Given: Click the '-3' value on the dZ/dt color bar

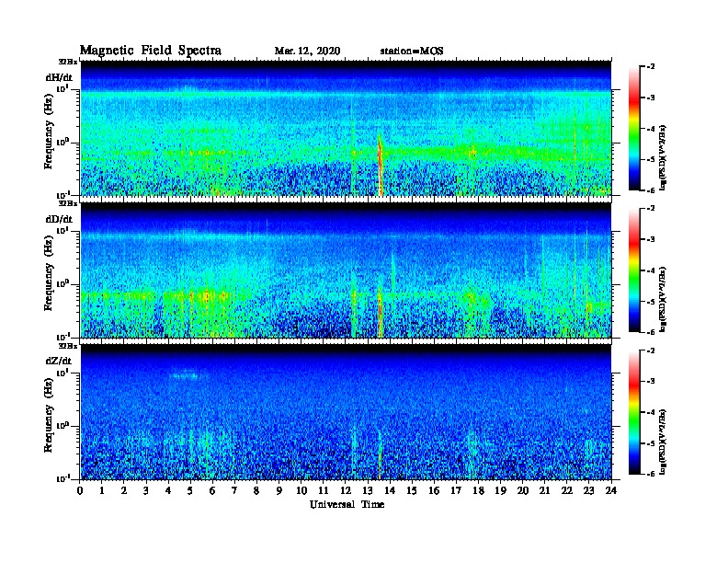Looking at the screenshot, I should point(651,382).
